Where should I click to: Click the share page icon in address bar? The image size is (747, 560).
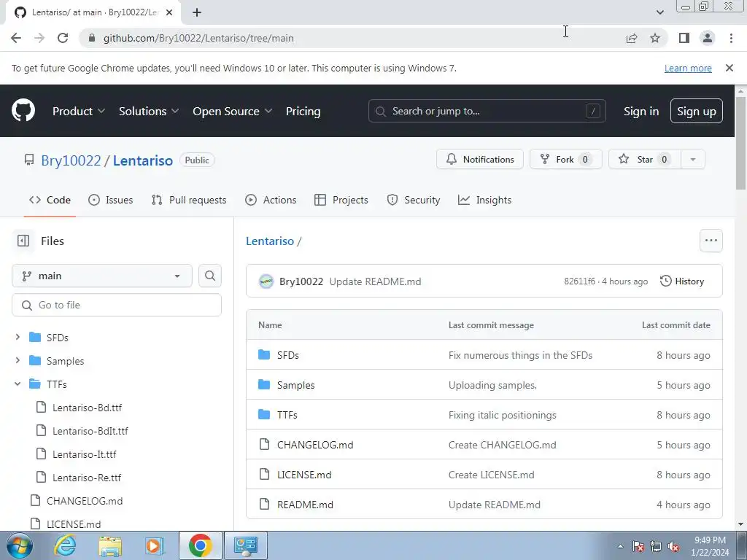[632, 38]
